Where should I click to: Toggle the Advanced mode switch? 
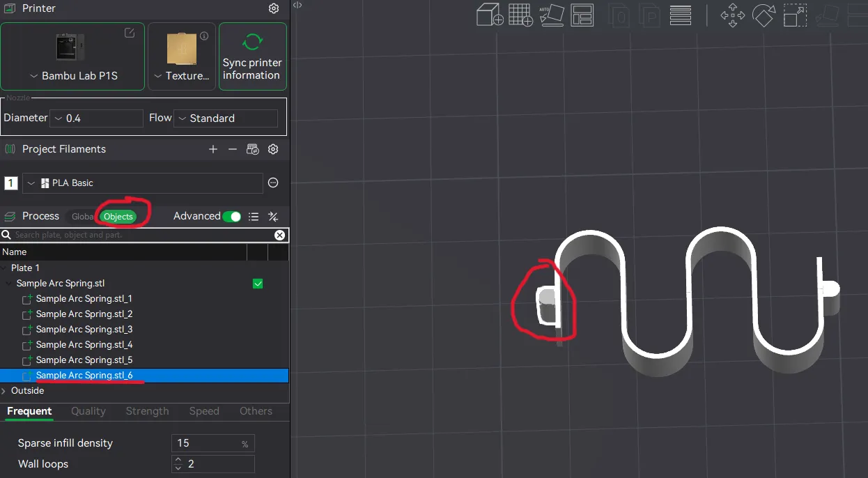[232, 217]
